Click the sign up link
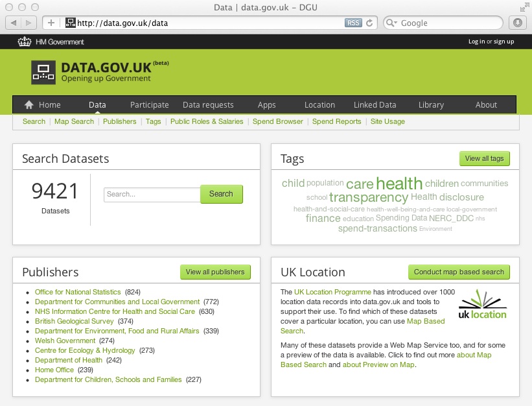Screen dimensions: 532x406 click(503, 42)
